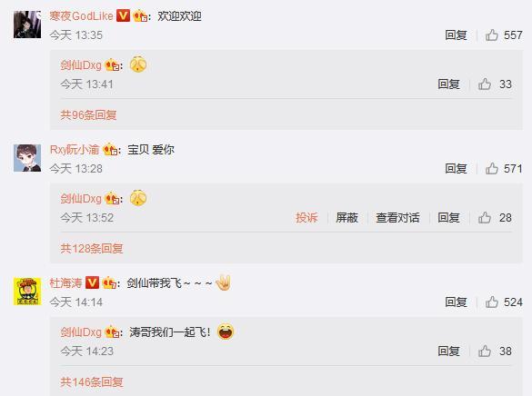Reply to 寒夜GodLike's comment via 回复
Image resolution: width=532 pixels, height=396 pixels.
456,35
